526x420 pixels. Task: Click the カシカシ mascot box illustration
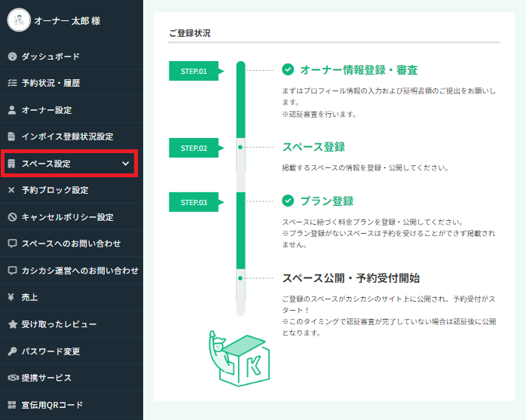pos(240,358)
